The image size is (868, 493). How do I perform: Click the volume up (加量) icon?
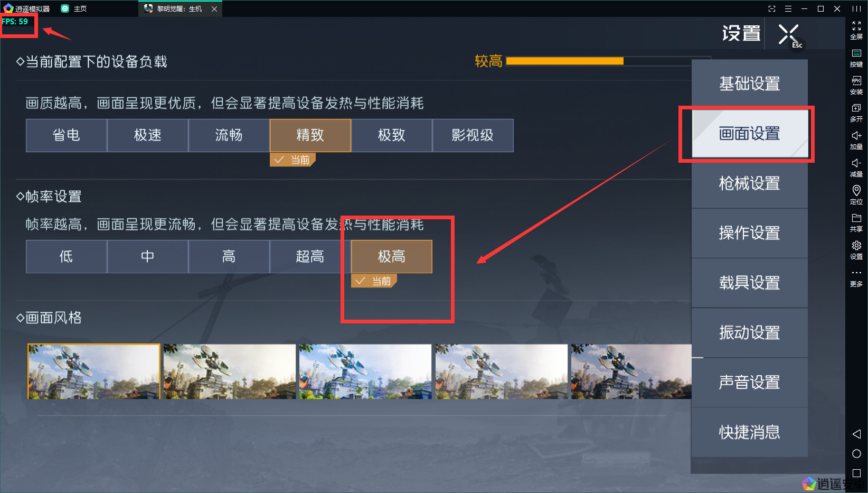[856, 140]
